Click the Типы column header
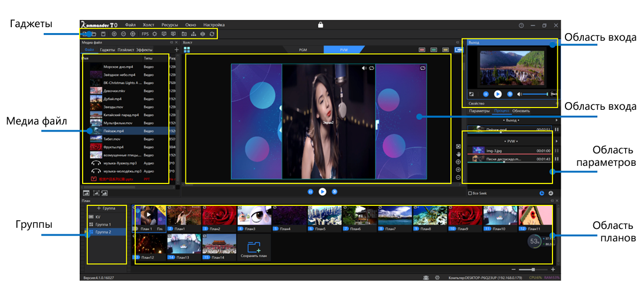This screenshot has width=644, height=298. 148,58
